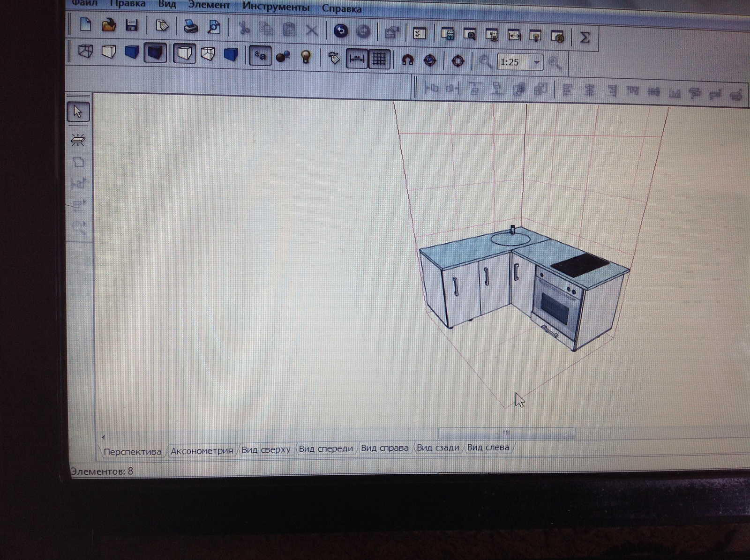Select the arrow selection tool in left panel

point(78,112)
